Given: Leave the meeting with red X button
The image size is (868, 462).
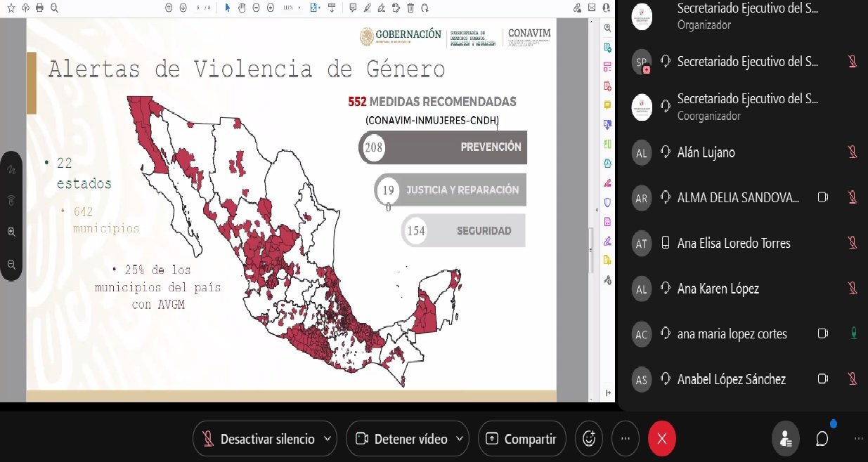Looking at the screenshot, I should point(661,439).
